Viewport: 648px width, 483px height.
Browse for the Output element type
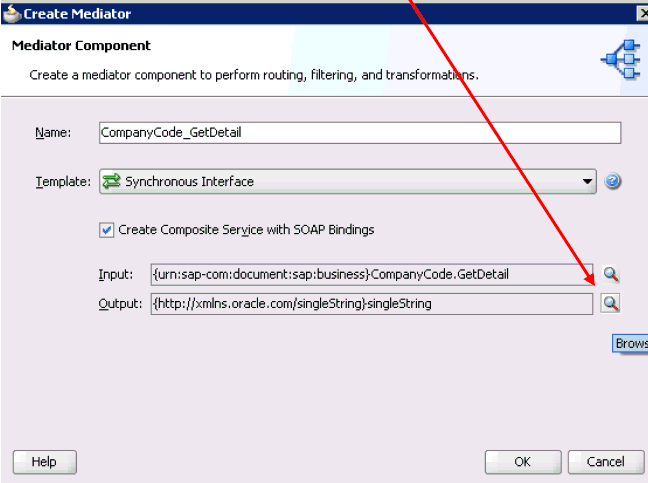click(x=610, y=303)
